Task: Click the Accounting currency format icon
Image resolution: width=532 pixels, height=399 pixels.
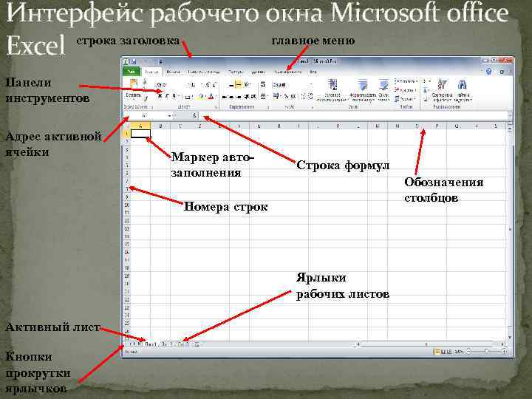Action: (276, 97)
